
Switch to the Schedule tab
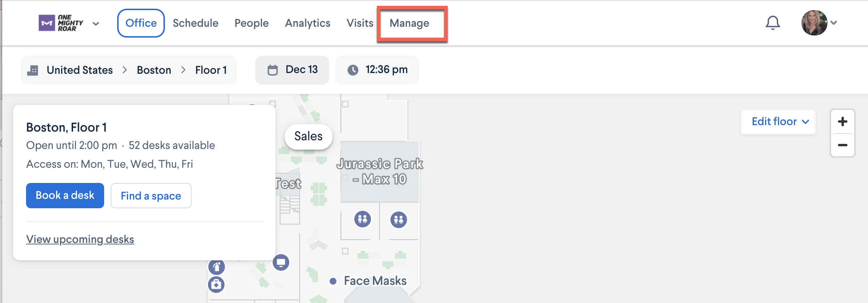[195, 23]
